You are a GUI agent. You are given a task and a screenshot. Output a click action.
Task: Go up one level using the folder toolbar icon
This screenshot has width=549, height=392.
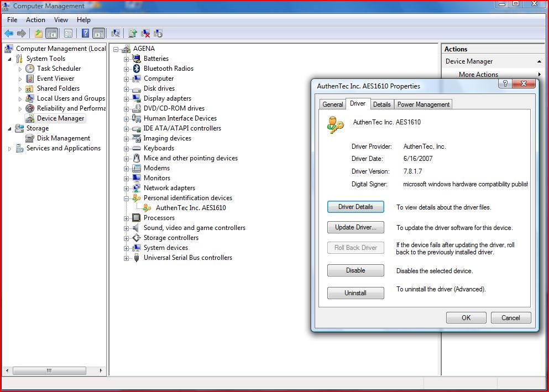point(39,34)
